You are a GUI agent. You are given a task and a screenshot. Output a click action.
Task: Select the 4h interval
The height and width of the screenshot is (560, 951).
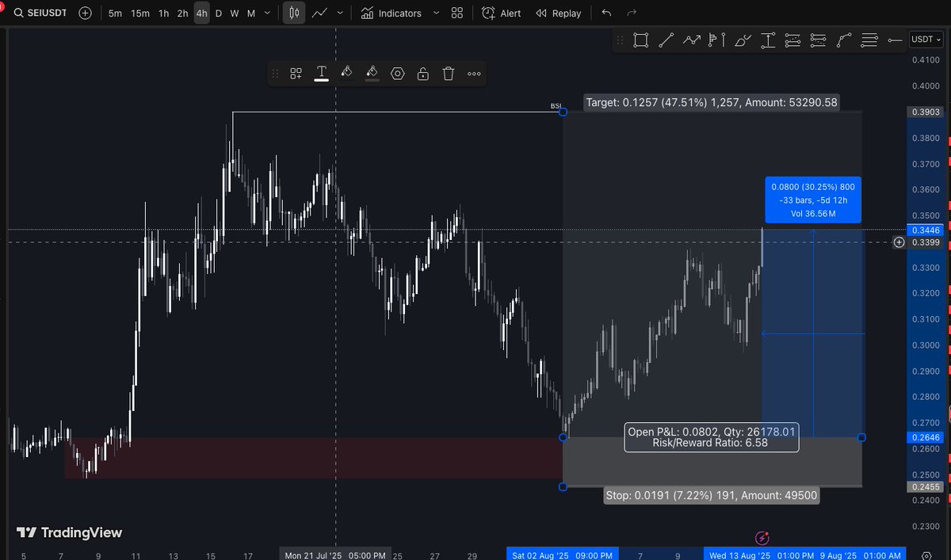(x=202, y=13)
